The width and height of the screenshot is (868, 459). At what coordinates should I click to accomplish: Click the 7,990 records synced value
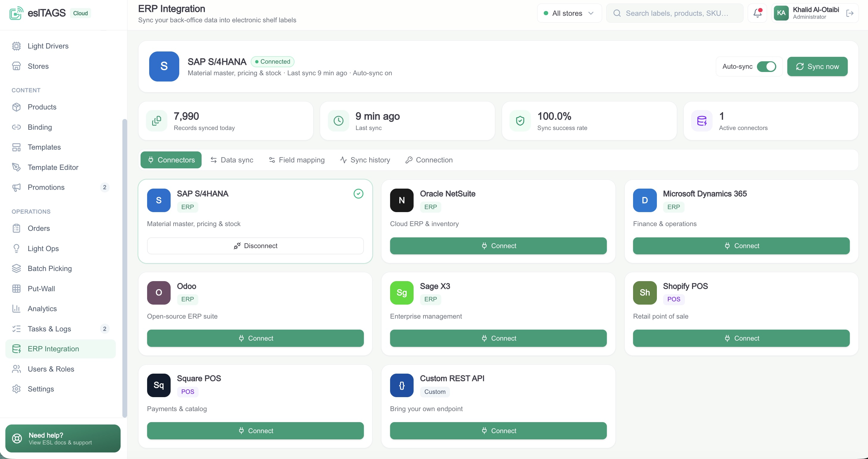(186, 116)
